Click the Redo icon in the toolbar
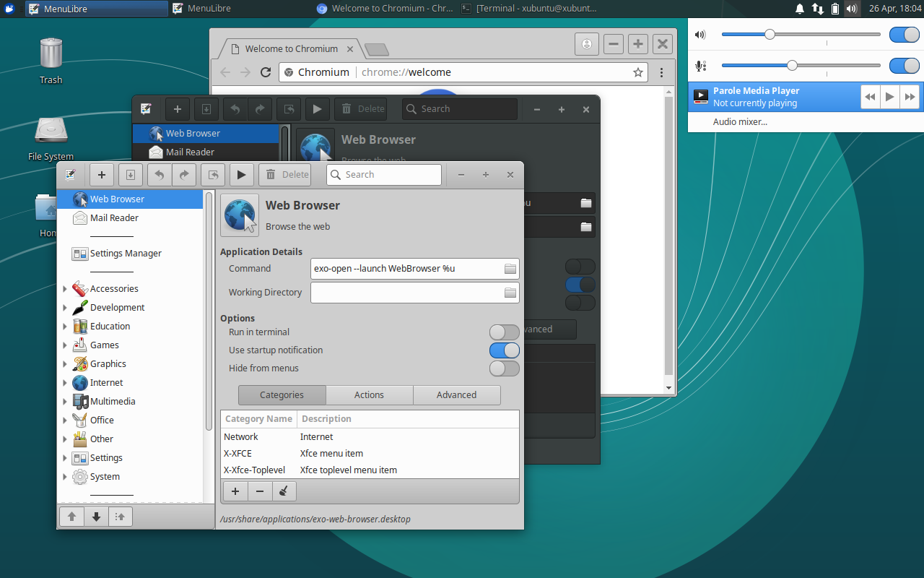The width and height of the screenshot is (924, 578). click(x=184, y=174)
